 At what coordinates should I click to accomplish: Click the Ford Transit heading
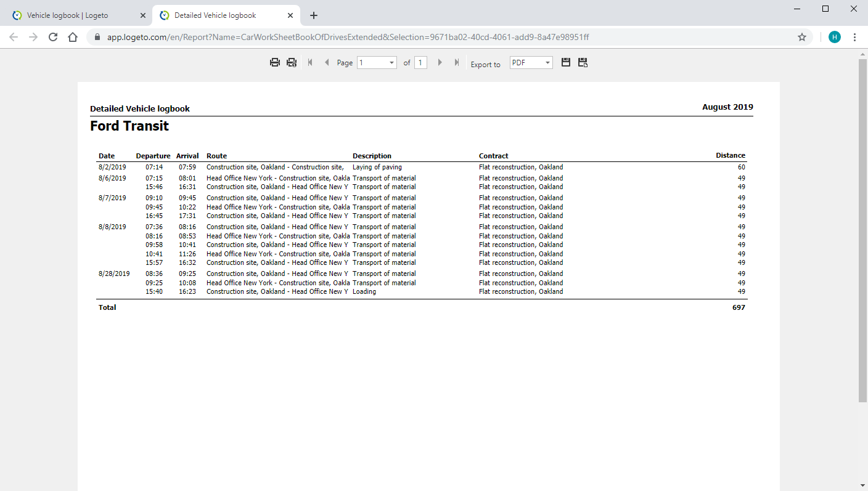[129, 126]
